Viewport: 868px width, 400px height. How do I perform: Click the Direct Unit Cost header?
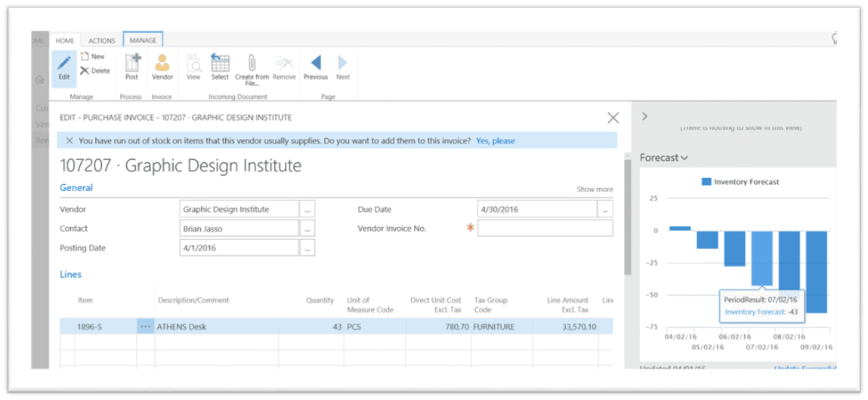[x=436, y=305]
